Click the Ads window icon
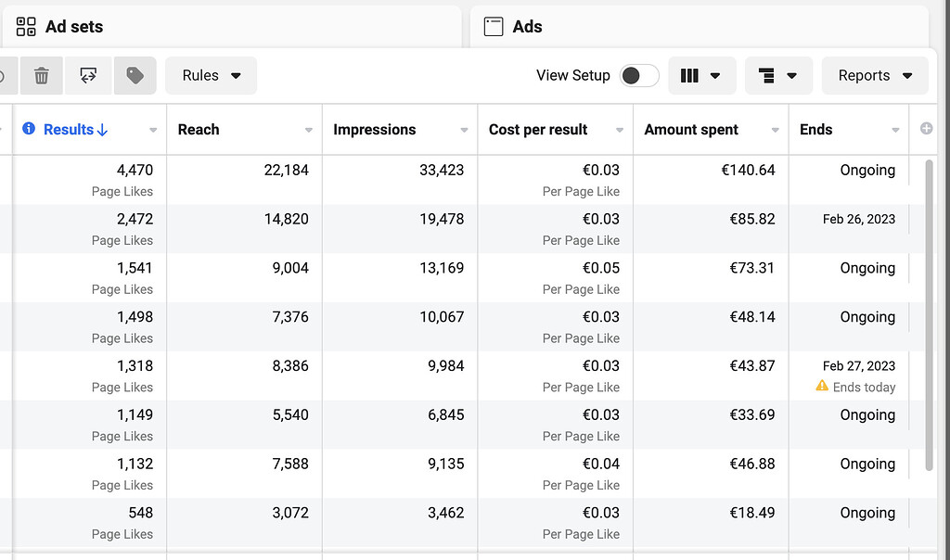950x560 pixels. coord(494,27)
